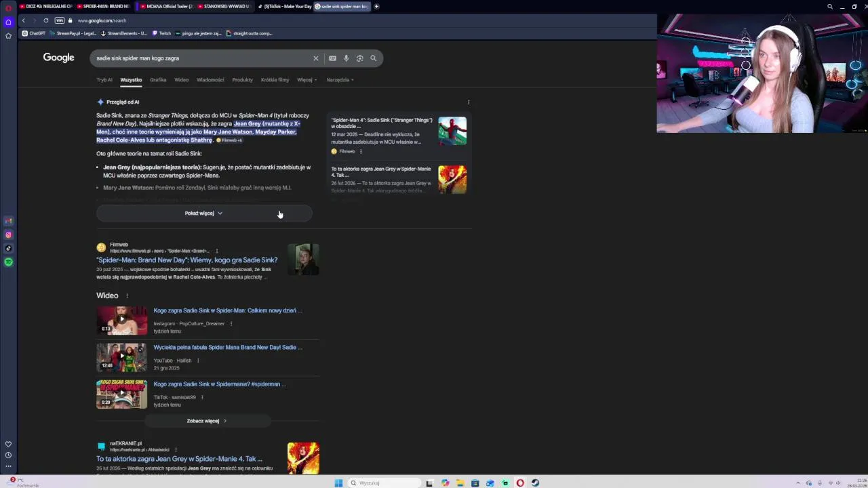Go to Google logo homepage

[x=58, y=58]
